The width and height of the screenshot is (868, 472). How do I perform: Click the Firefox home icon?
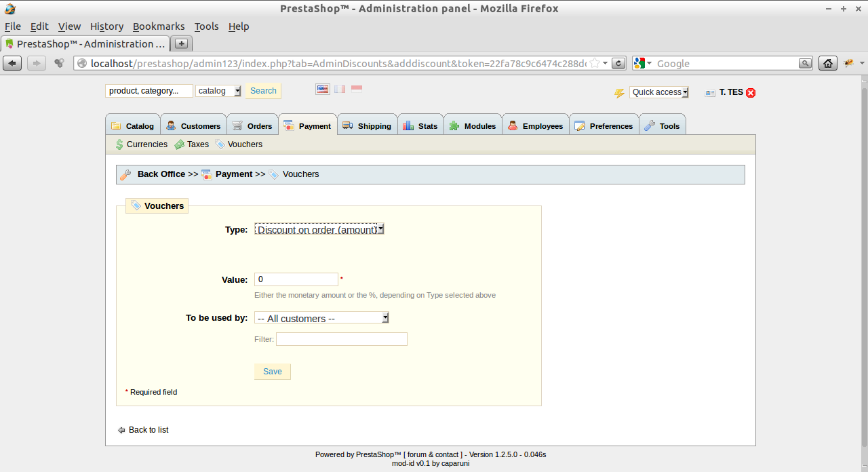tap(827, 63)
